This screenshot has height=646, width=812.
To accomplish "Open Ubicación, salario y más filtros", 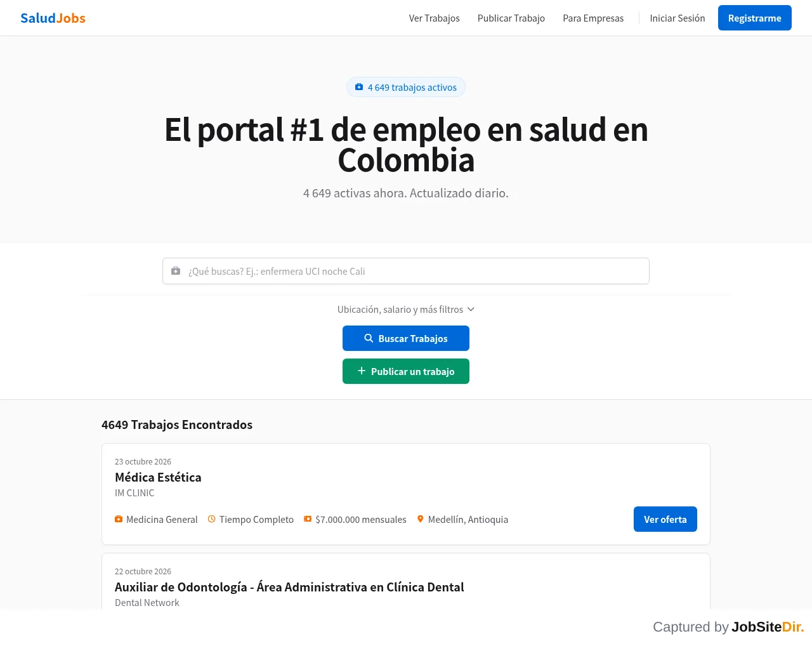I will (x=406, y=309).
